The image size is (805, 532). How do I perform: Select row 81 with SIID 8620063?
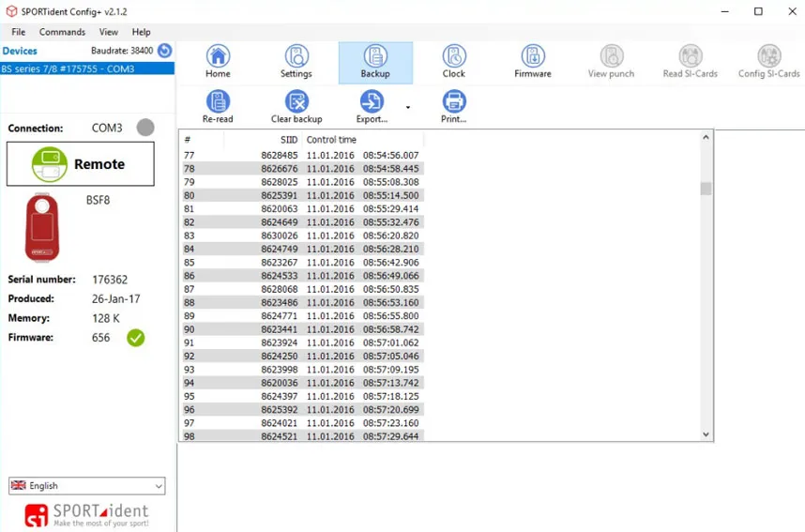pyautogui.click(x=303, y=208)
